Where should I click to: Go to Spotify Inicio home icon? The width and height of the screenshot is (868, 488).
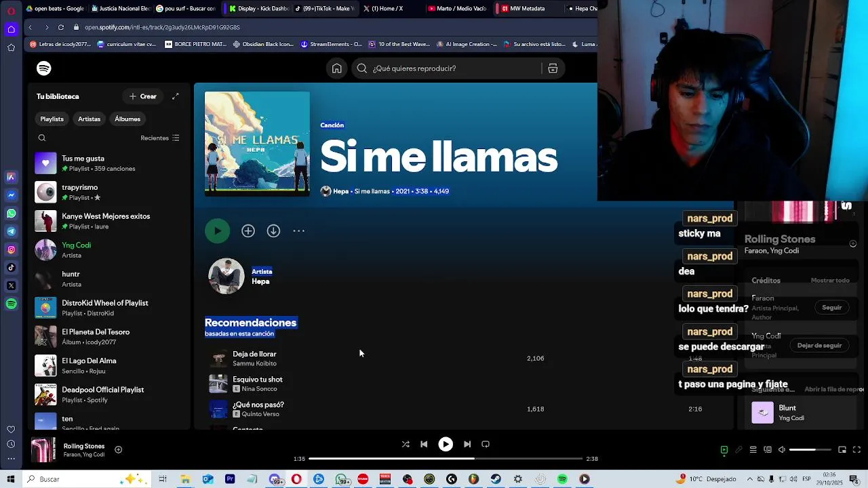[x=336, y=68]
